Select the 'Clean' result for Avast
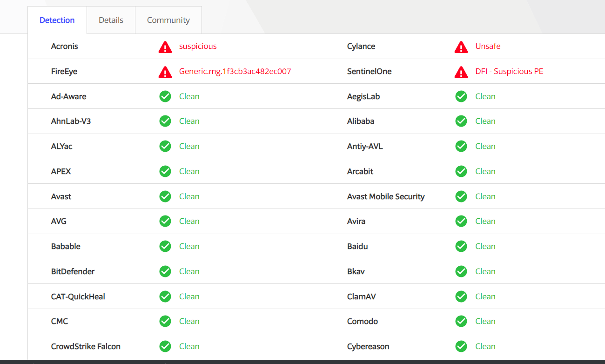 point(189,196)
